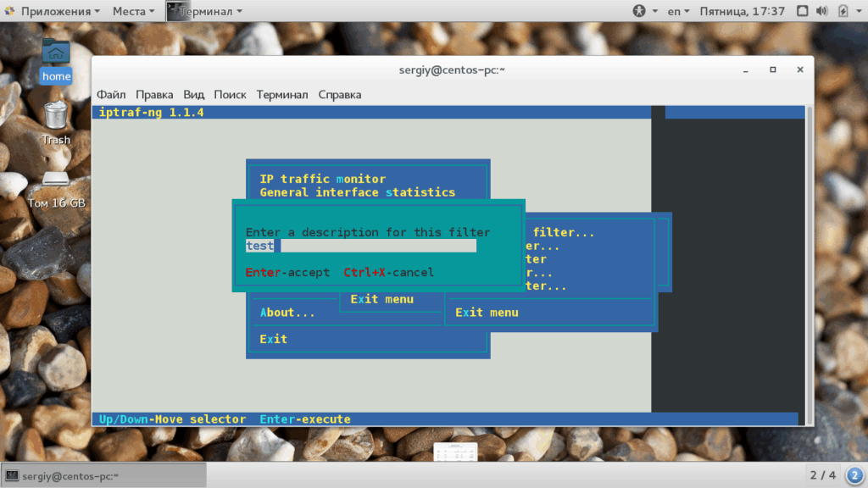The height and width of the screenshot is (488, 868).
Task: Open the Терминал menu in menu bar
Action: point(281,95)
